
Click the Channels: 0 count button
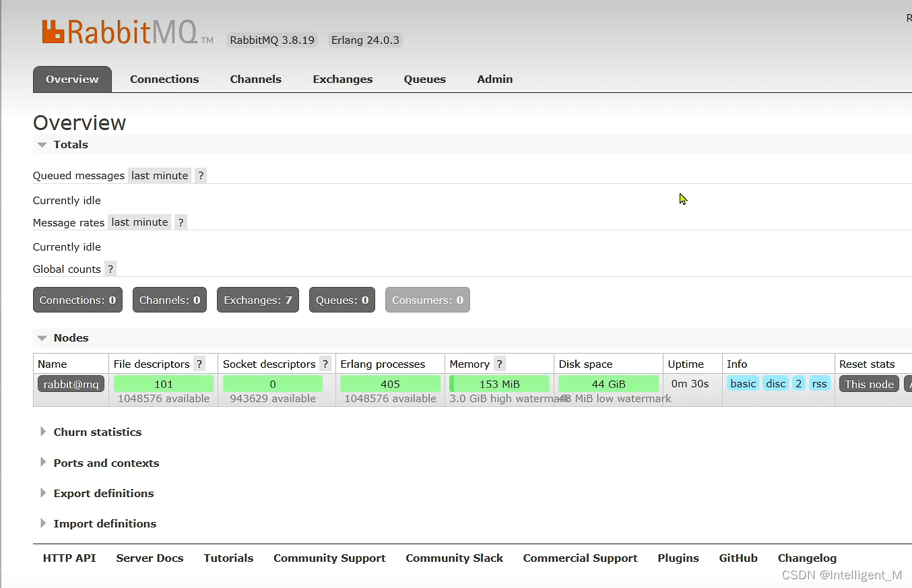(170, 300)
